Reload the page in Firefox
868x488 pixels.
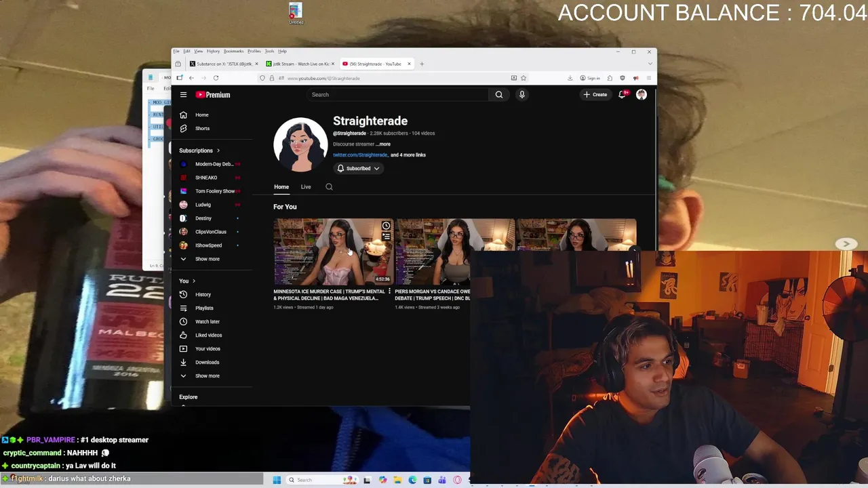(x=216, y=78)
